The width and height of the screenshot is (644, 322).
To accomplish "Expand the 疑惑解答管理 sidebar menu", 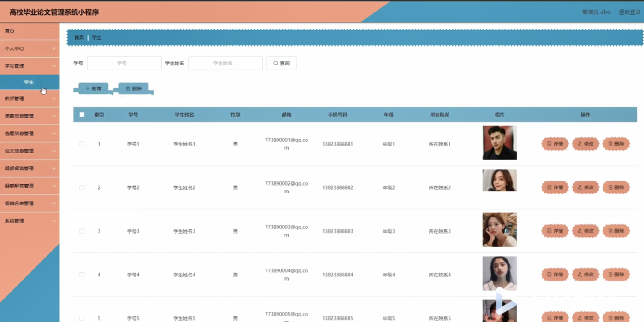I will (x=30, y=186).
